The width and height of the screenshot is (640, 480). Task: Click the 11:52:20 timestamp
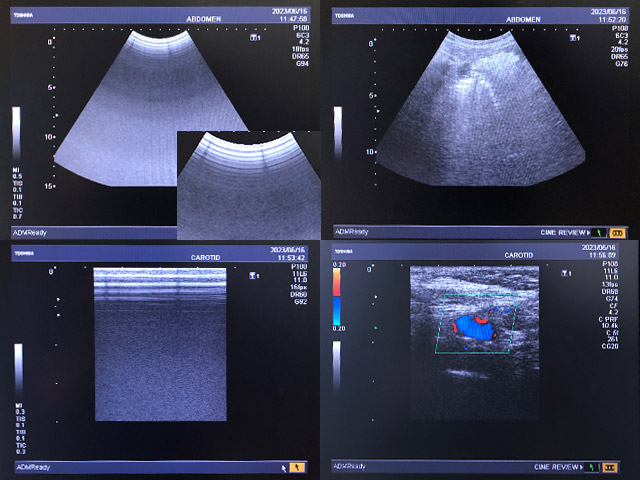tap(612, 19)
